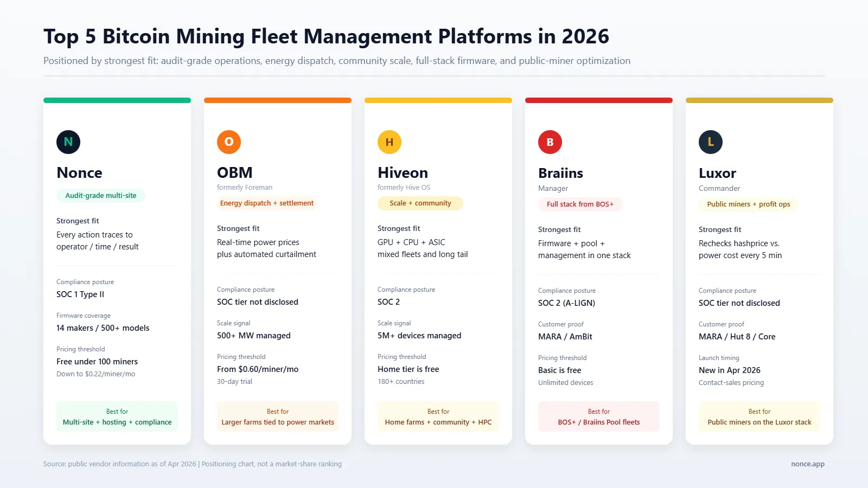The height and width of the screenshot is (488, 868).
Task: Click 'Basic is free' text
Action: (559, 370)
